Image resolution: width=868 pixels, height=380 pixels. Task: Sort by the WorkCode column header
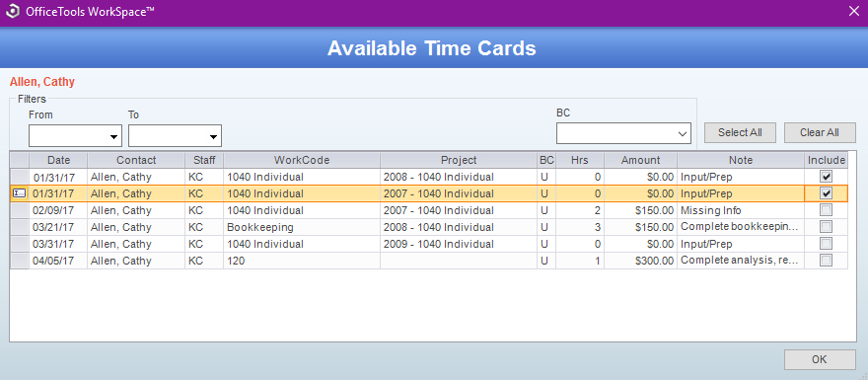302,160
